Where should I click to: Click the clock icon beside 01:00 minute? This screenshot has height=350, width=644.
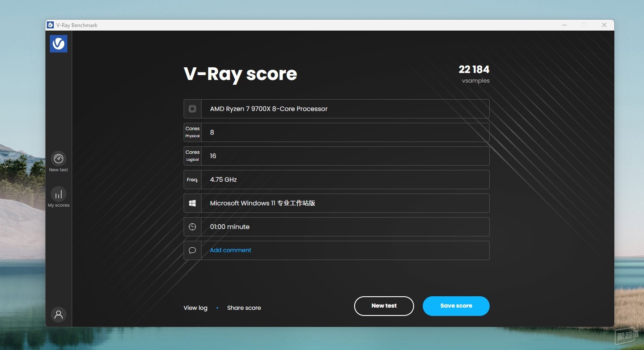192,227
